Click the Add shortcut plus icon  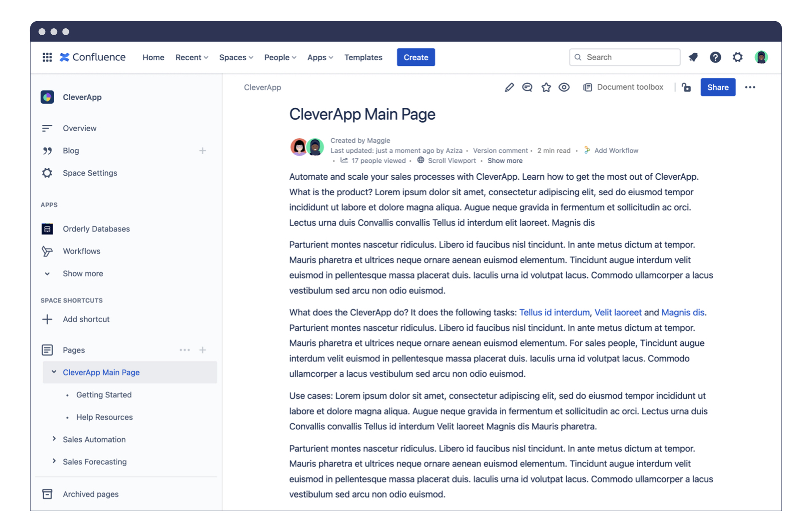click(47, 319)
